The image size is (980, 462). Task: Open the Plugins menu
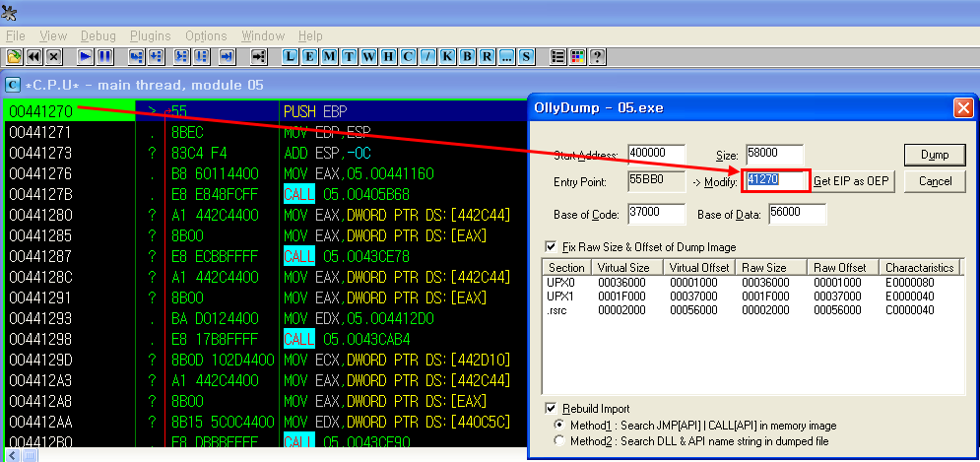pos(151,35)
